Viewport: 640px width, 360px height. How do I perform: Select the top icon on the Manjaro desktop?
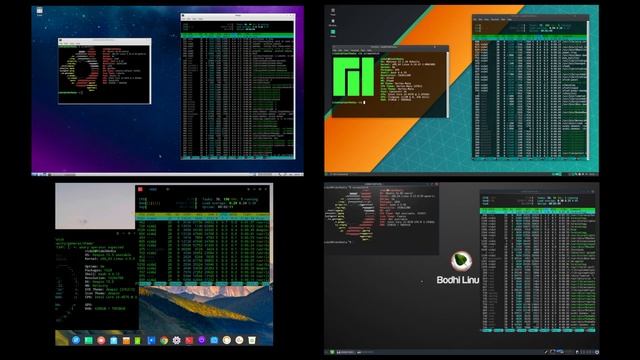(x=333, y=12)
